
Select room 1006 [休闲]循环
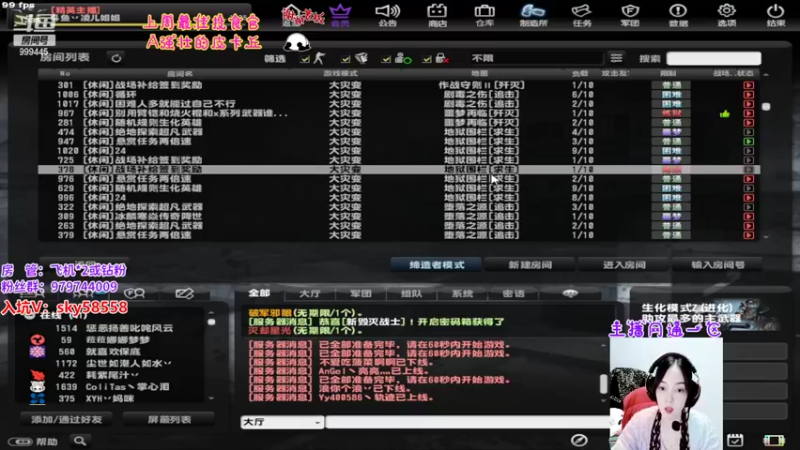(399, 94)
